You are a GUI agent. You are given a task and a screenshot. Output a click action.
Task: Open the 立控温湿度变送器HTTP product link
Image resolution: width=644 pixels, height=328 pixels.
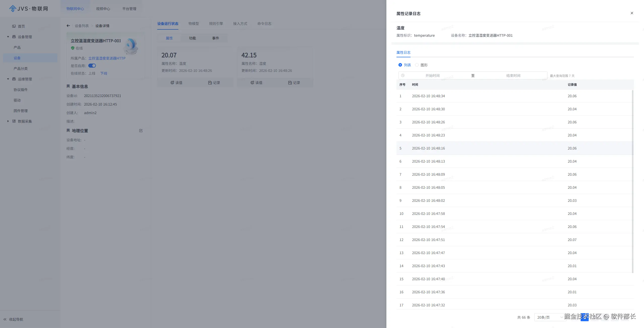[107, 58]
